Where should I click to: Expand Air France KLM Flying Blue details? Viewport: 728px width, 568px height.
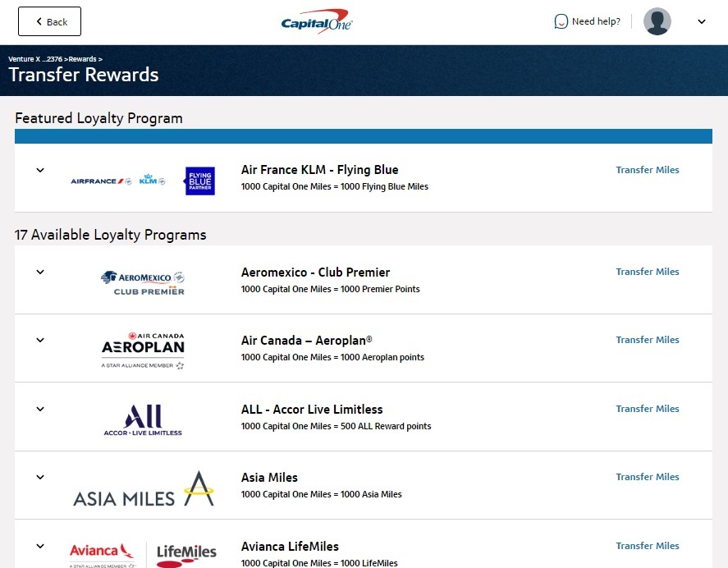coord(40,170)
